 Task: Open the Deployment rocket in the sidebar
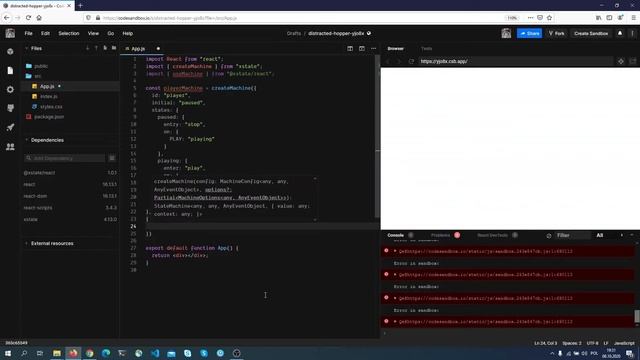[10, 127]
